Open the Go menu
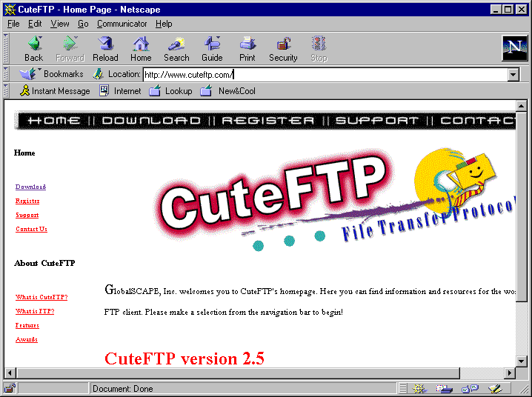Image resolution: width=532 pixels, height=397 pixels. pyautogui.click(x=83, y=24)
